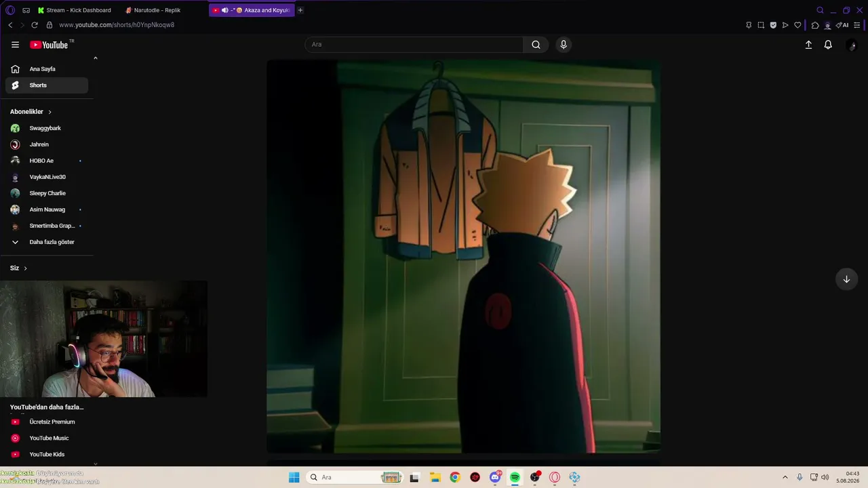Open the Opera easy setup sliders icon
868x488 pixels.
click(x=857, y=25)
